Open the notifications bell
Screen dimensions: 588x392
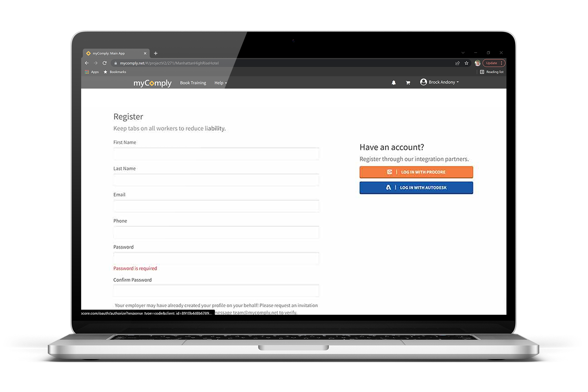click(x=394, y=83)
